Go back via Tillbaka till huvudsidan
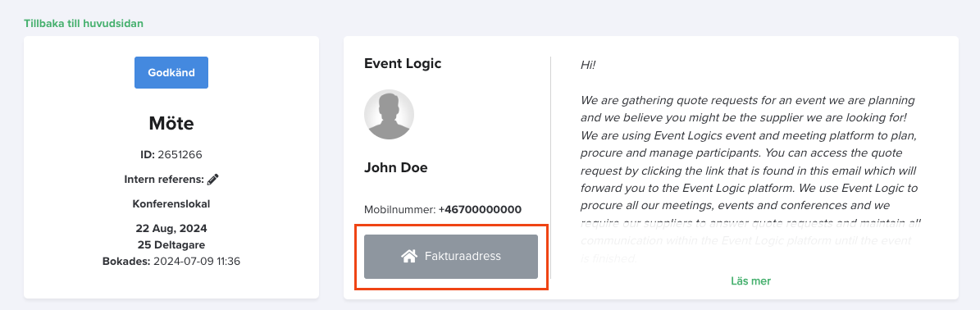This screenshot has height=310, width=980. 84,23
